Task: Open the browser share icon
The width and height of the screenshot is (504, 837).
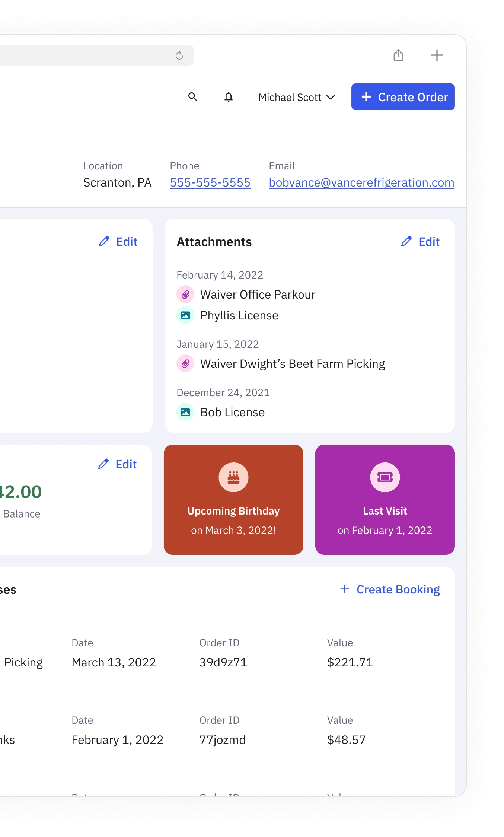Action: coord(398,55)
